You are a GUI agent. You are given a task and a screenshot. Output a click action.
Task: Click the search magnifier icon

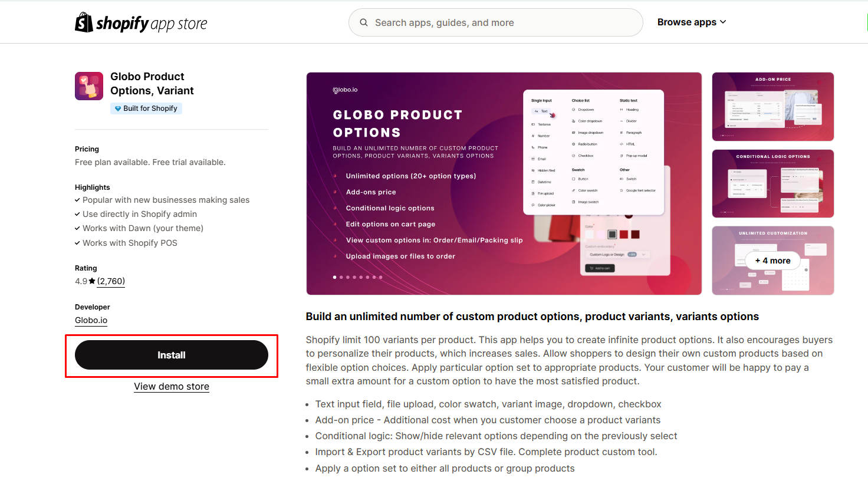(363, 22)
